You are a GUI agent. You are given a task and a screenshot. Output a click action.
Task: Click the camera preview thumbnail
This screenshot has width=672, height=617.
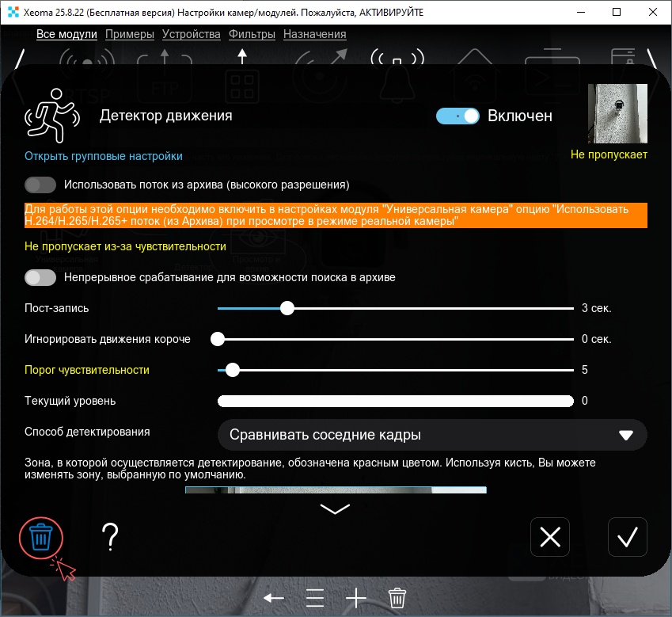click(617, 112)
